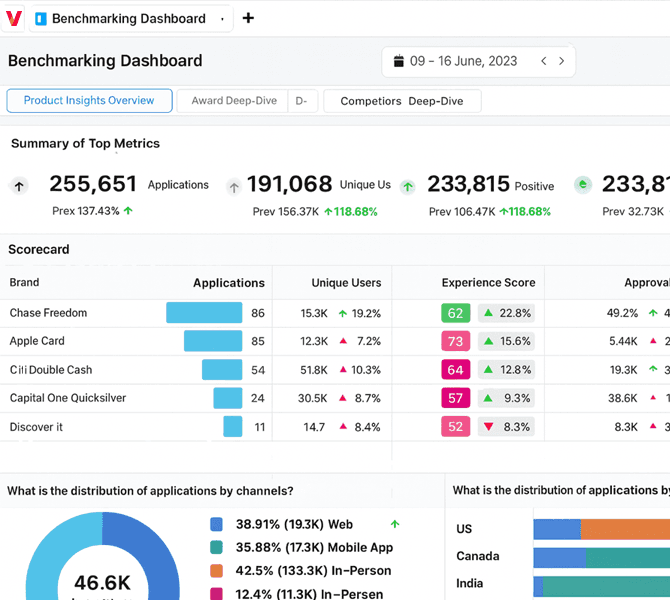This screenshot has height=600, width=670.
Task: Click the green 62 experience score badge
Action: pos(455,313)
